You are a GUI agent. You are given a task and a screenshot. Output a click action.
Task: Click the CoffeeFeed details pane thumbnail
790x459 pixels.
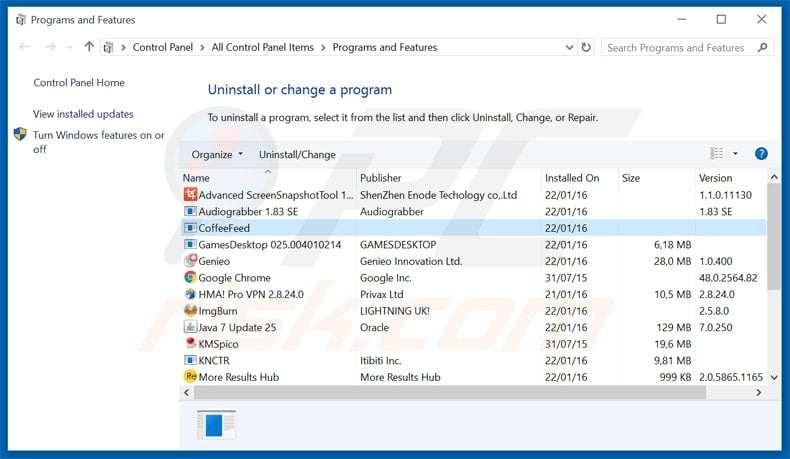coord(216,424)
